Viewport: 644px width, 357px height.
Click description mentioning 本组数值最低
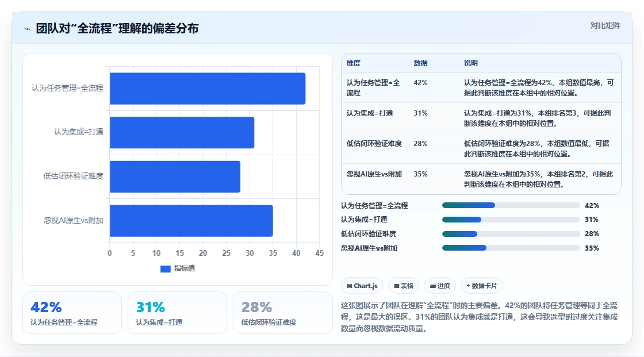coord(537,148)
